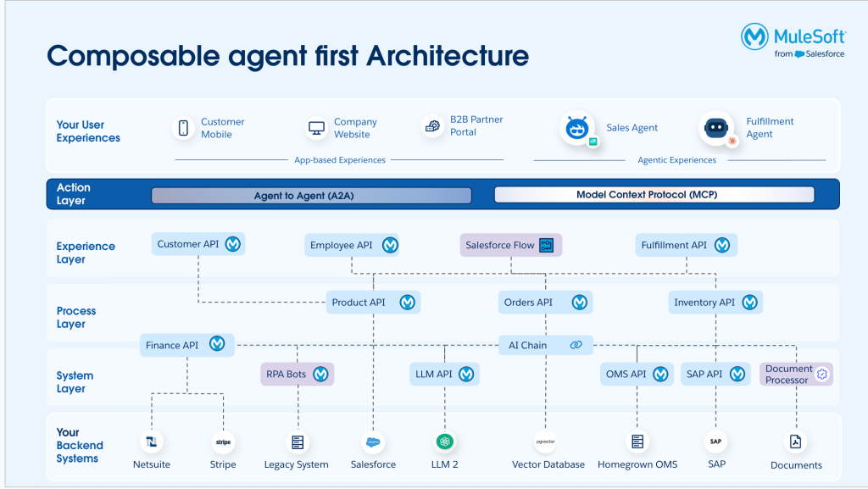Click the Homegrown OMS server icon
This screenshot has width=868, height=489.
637,442
